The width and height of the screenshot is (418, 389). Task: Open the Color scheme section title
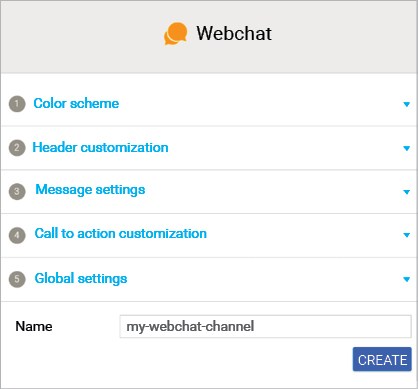point(76,103)
